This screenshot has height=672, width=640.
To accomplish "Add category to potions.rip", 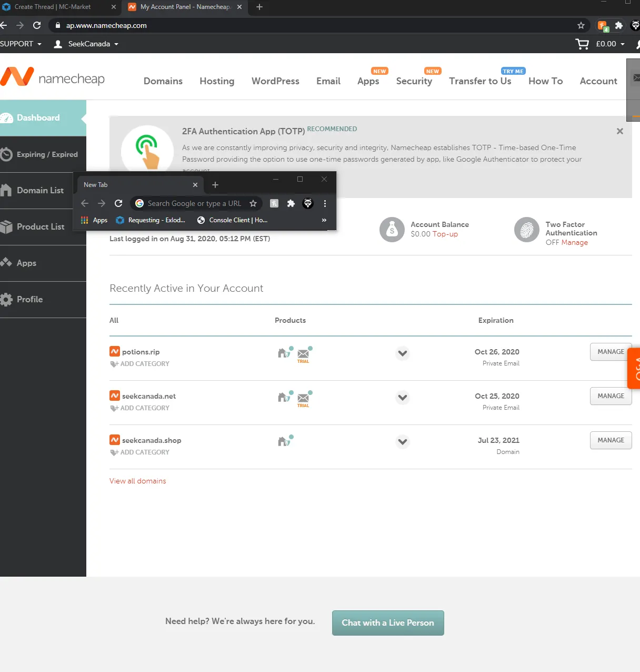I will (140, 364).
